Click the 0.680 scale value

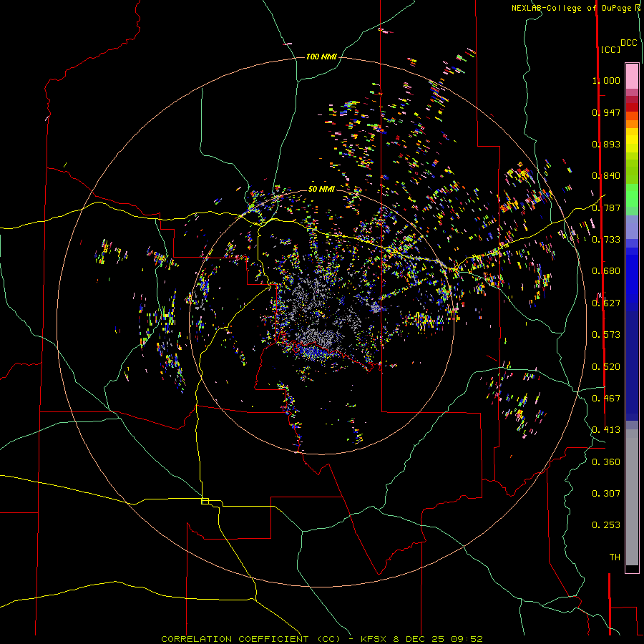pos(606,271)
